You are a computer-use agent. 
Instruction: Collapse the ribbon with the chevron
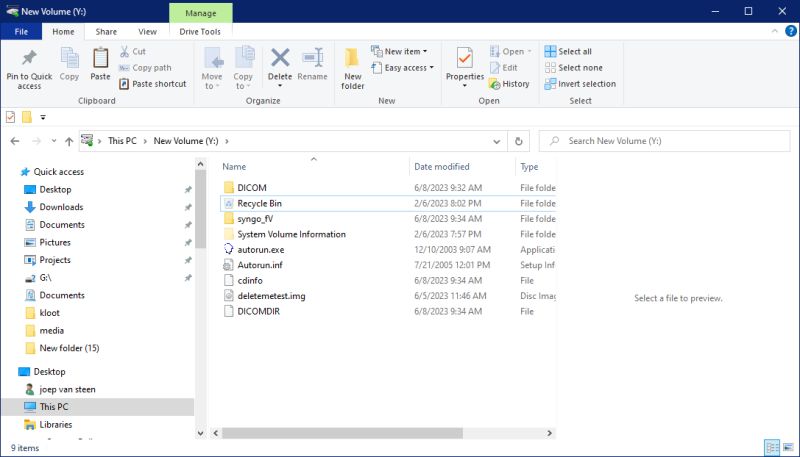[x=774, y=31]
